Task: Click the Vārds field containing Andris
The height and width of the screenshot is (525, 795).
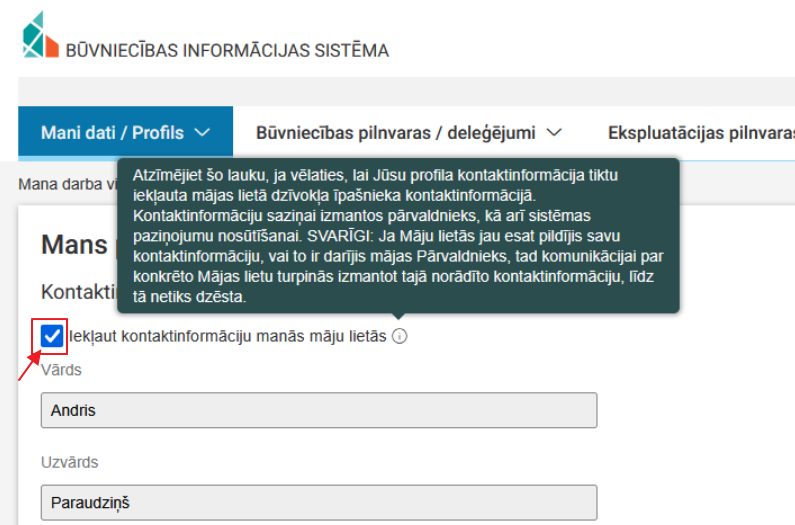Action: coord(319,410)
